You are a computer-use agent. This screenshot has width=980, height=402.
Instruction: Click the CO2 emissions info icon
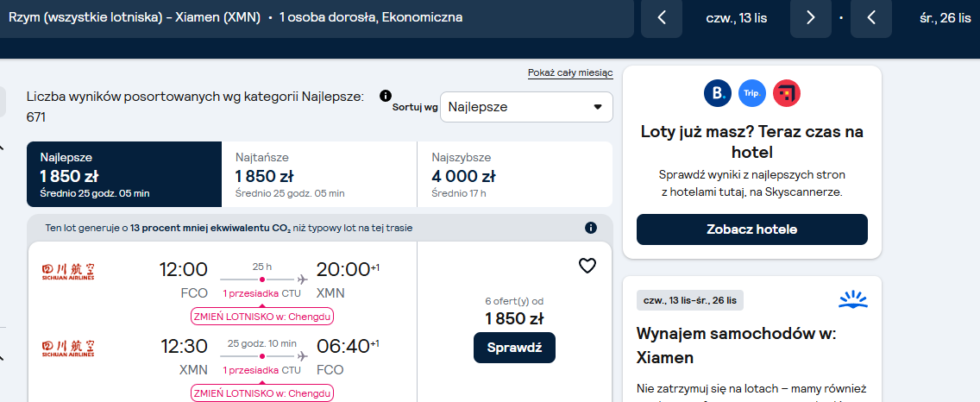click(591, 229)
